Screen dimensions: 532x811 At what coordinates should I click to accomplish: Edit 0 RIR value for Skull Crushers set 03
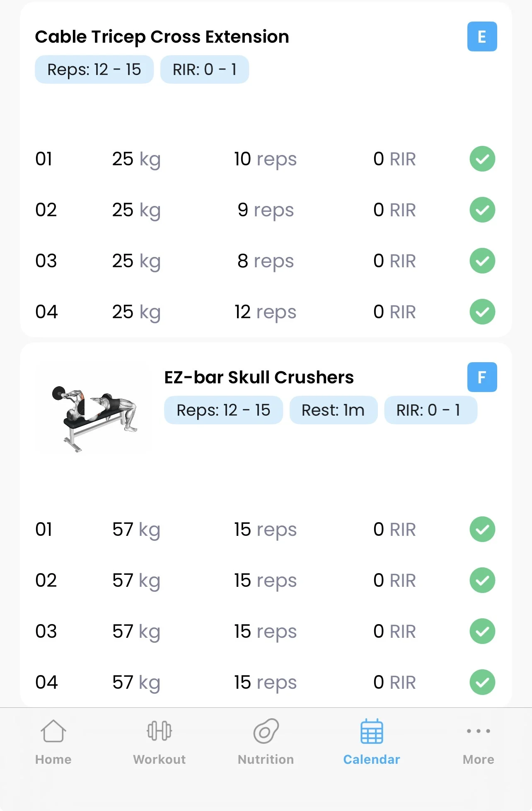(394, 632)
